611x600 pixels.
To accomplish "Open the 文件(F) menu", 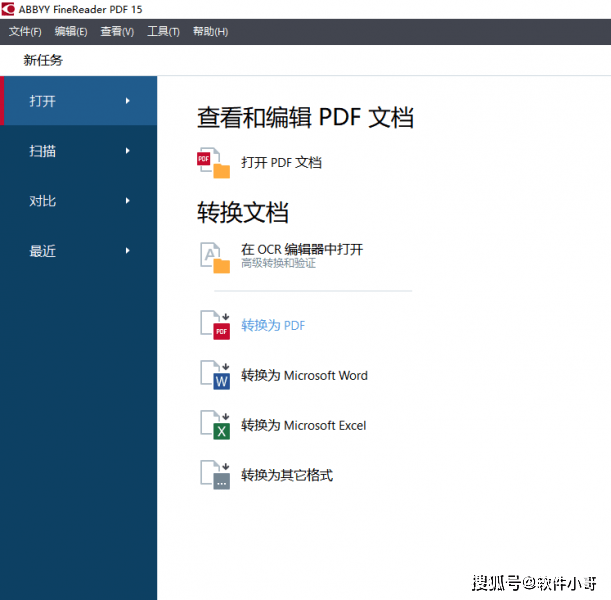I will (25, 32).
